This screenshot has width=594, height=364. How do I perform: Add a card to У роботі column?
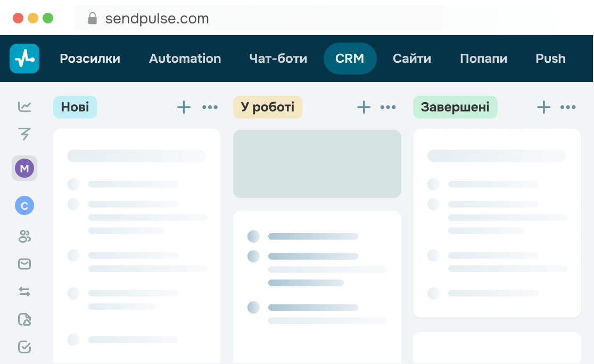pos(364,107)
